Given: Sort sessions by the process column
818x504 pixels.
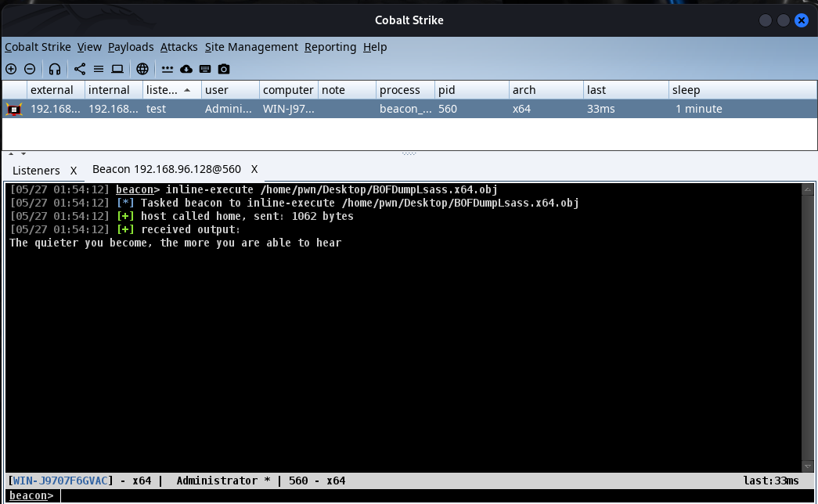Looking at the screenshot, I should [405, 90].
